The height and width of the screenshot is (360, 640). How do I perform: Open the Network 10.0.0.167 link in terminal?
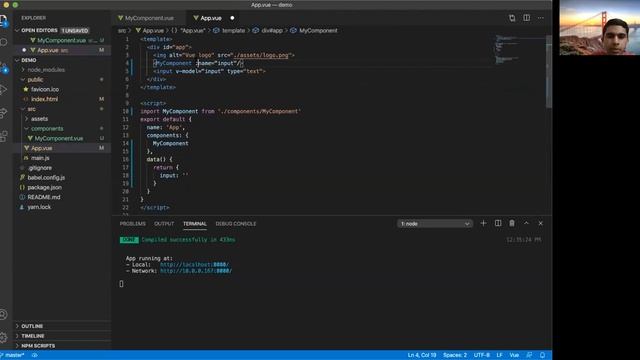196,271
